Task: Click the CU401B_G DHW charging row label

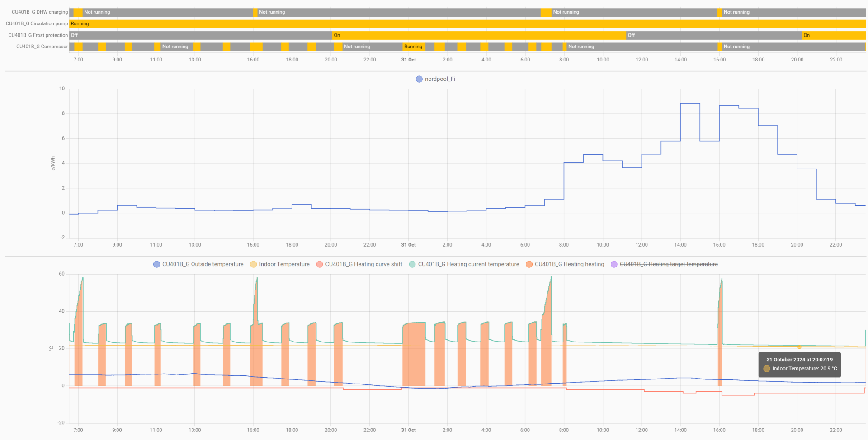Action: click(40, 12)
